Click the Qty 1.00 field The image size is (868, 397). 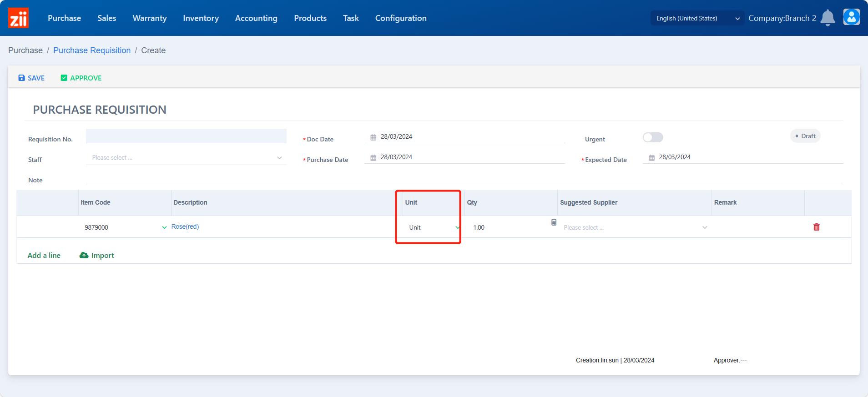pyautogui.click(x=510, y=227)
